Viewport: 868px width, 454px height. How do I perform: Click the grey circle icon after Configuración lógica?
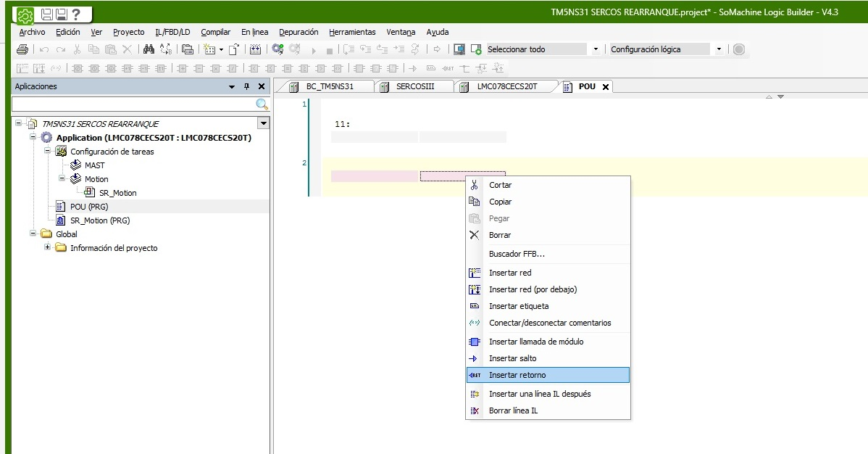738,49
